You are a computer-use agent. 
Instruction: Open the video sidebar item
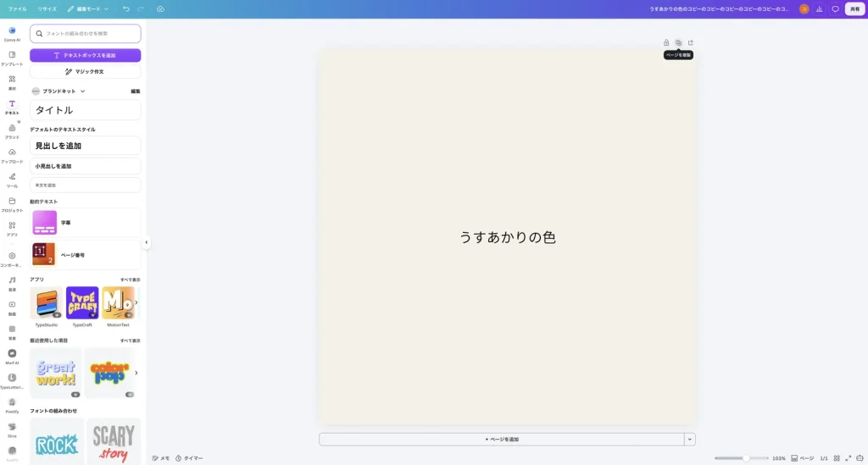pyautogui.click(x=12, y=307)
